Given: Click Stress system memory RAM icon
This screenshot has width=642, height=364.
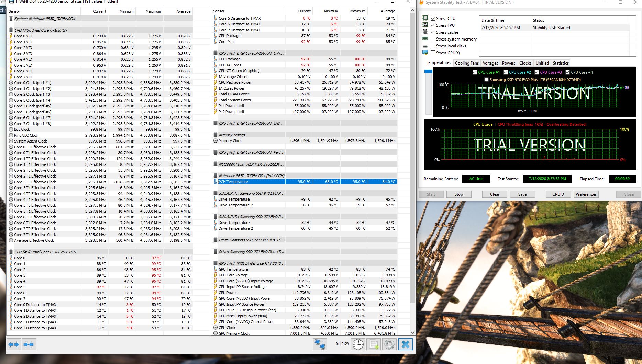Looking at the screenshot, I should 425,39.
